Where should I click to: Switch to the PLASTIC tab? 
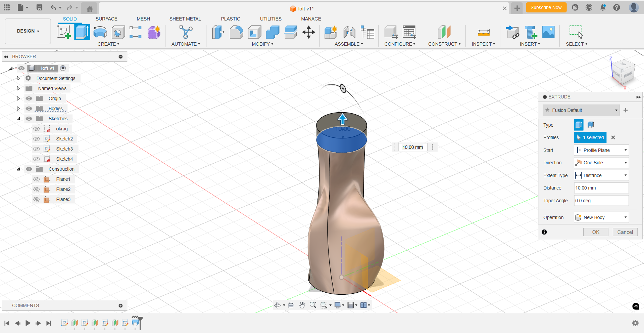pos(231,19)
